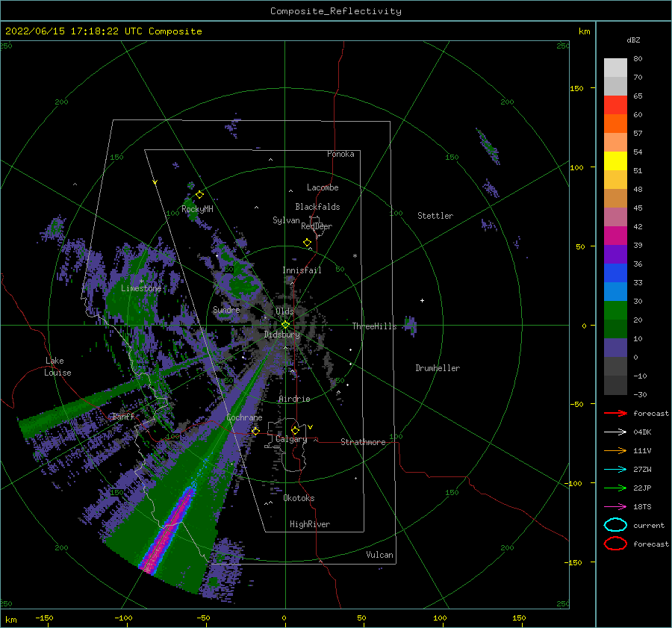Click the white 04DK arrow icon
The height and width of the screenshot is (628, 672).
pyautogui.click(x=615, y=432)
